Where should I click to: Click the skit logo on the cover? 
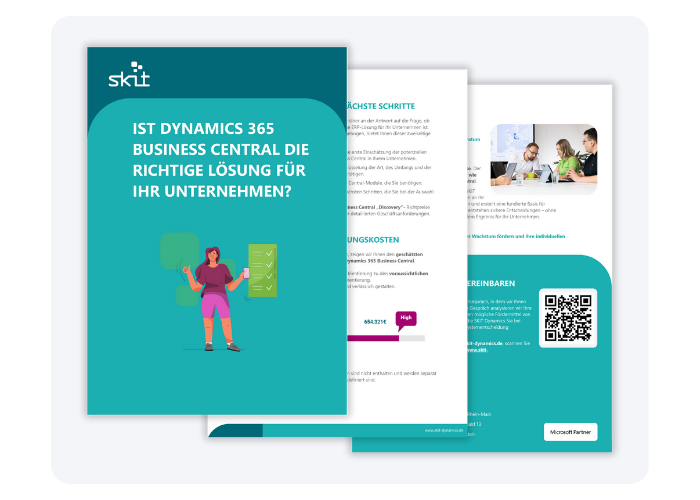[129, 78]
